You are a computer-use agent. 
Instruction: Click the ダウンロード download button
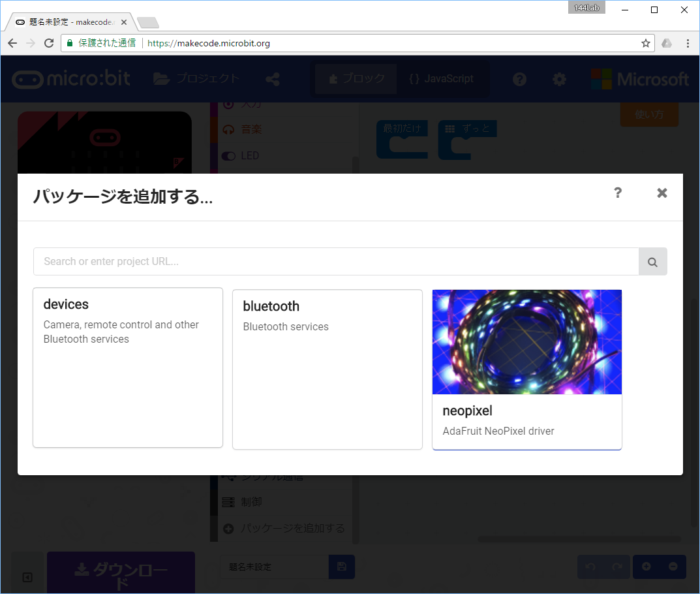click(121, 572)
